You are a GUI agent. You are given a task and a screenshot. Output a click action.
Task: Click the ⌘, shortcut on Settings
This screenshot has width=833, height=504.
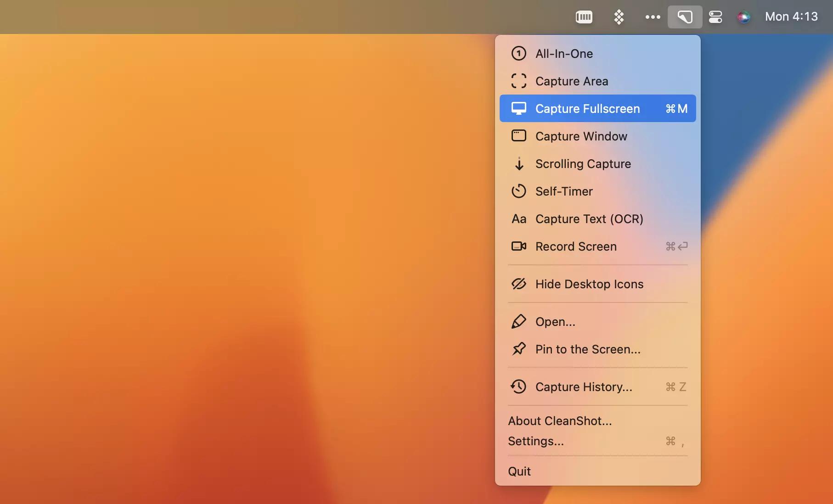[675, 442]
